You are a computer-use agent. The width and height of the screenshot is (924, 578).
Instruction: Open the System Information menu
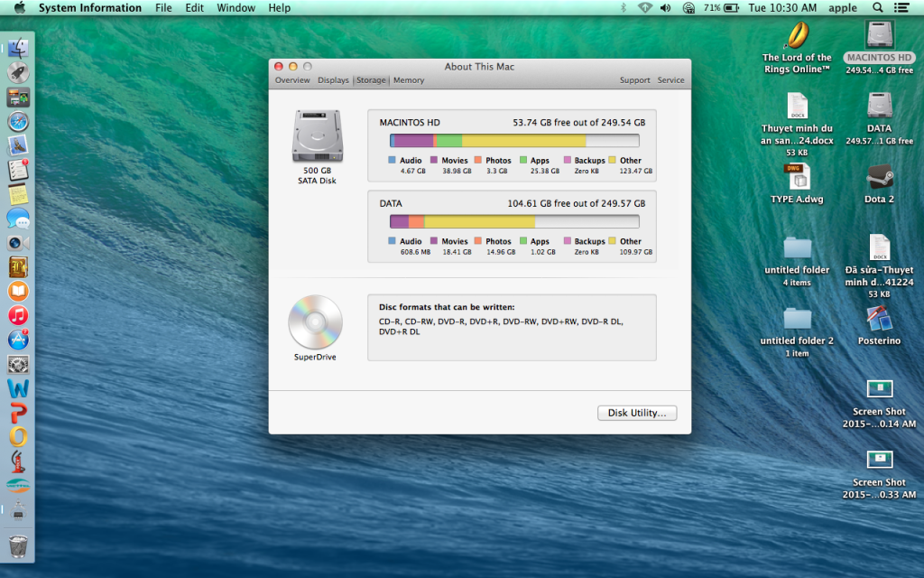(90, 7)
